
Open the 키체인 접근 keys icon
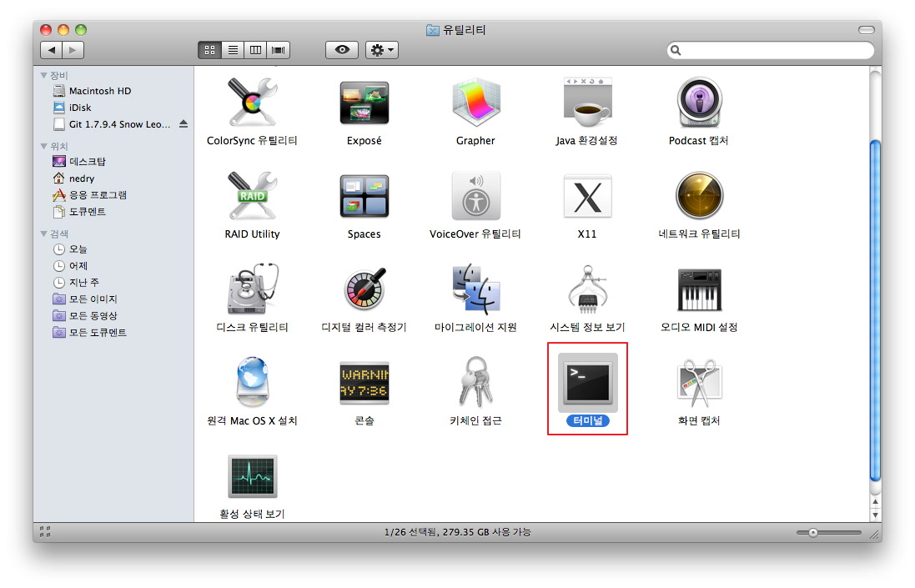(x=475, y=384)
